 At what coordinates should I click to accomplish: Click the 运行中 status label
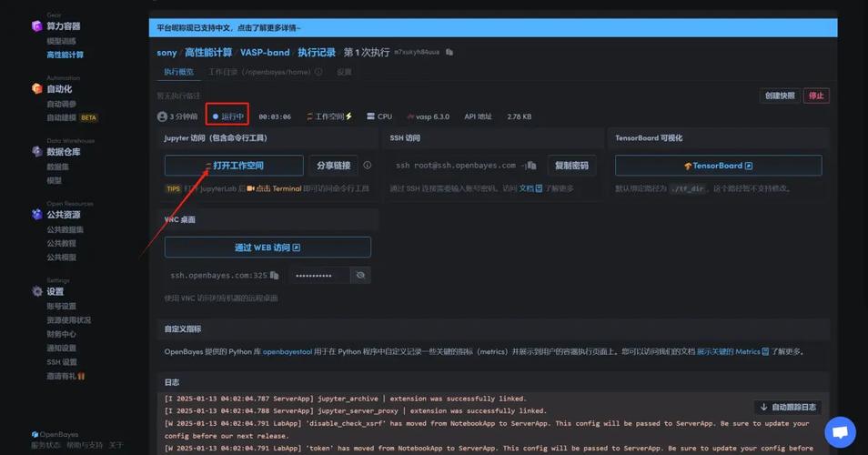tap(228, 116)
